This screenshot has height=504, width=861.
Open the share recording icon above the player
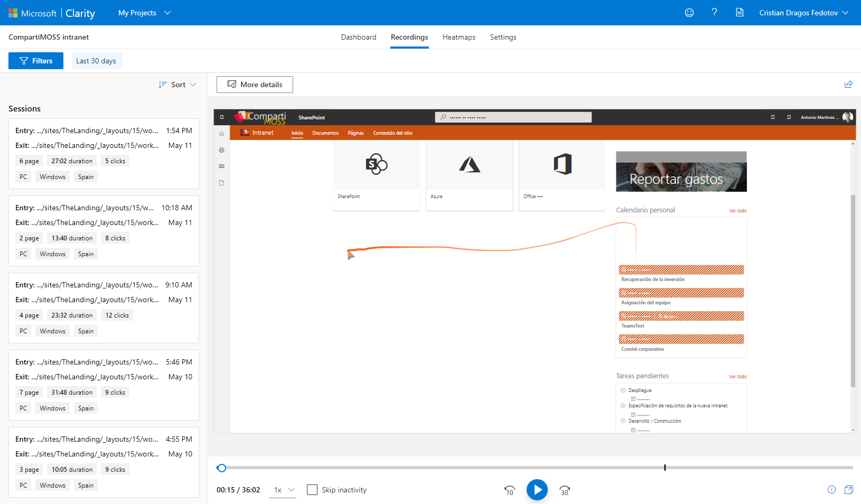tap(848, 84)
